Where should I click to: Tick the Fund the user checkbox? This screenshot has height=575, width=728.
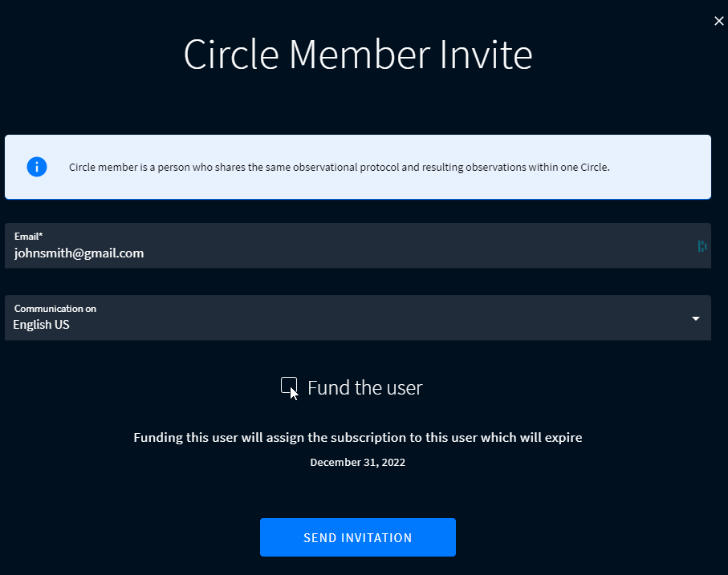(289, 386)
